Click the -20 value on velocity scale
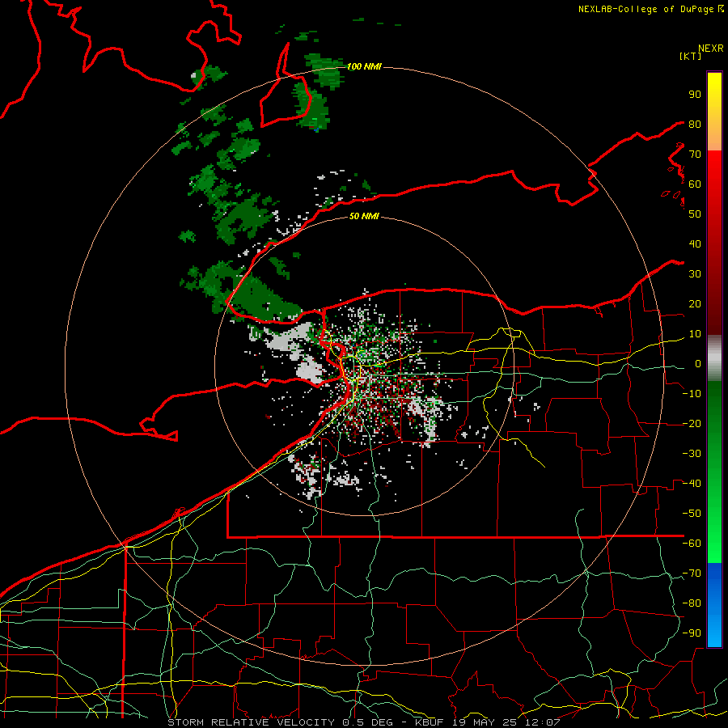The image size is (728, 728). click(x=692, y=423)
